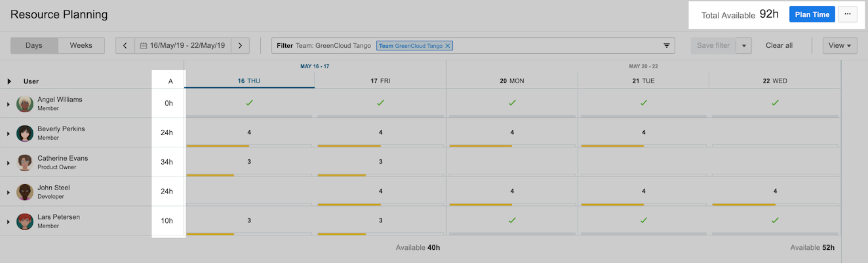868x263 pixels.
Task: Select the 16 THU column header
Action: (249, 81)
